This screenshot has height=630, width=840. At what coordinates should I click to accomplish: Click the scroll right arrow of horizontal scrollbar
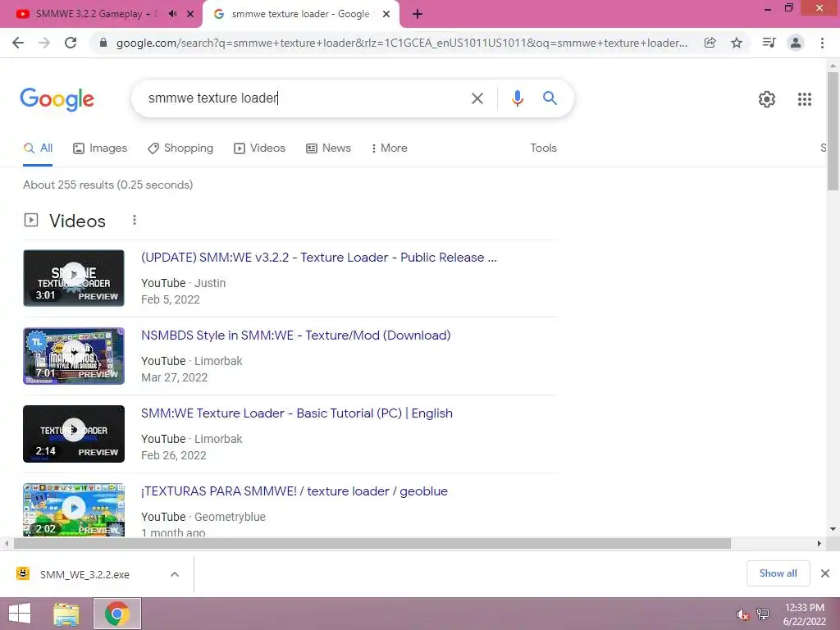pyautogui.click(x=819, y=543)
